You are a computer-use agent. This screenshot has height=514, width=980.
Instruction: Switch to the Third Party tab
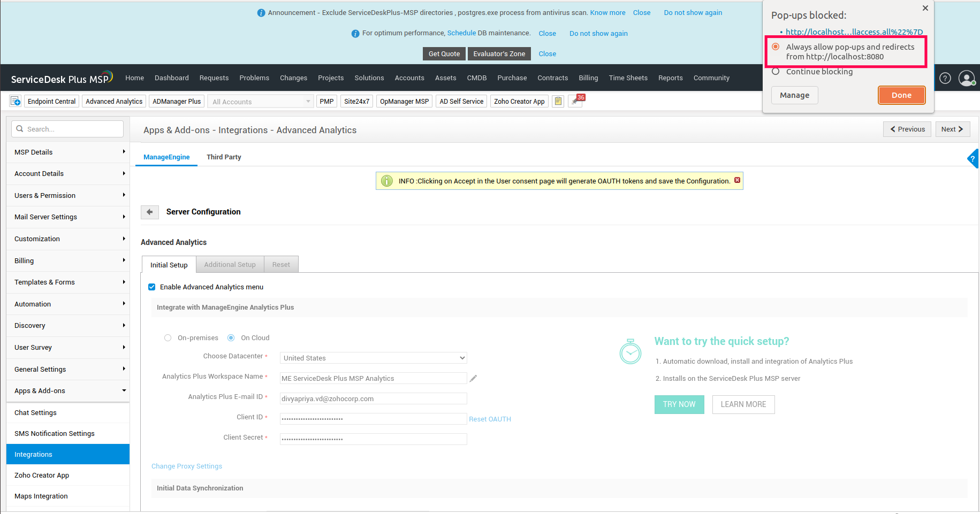224,157
